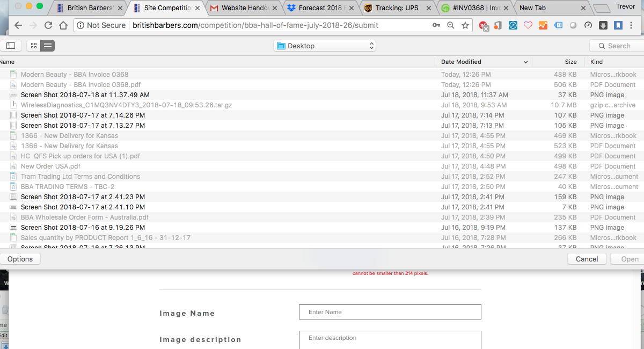Close the Tracking: UPS tab
The image size is (644, 349).
[x=430, y=8]
